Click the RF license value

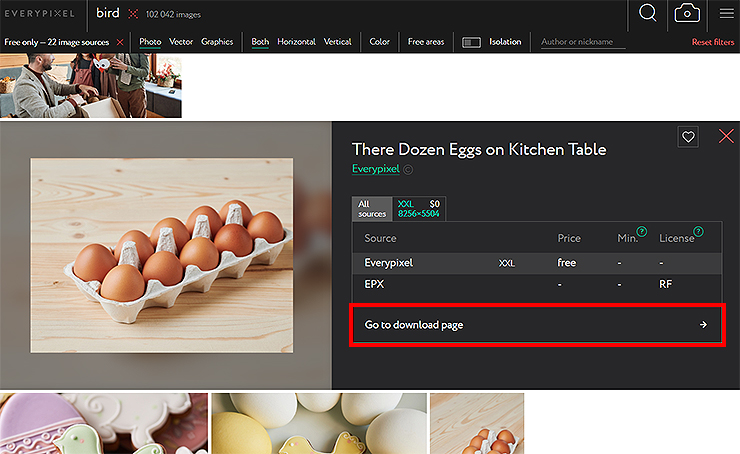tap(665, 285)
